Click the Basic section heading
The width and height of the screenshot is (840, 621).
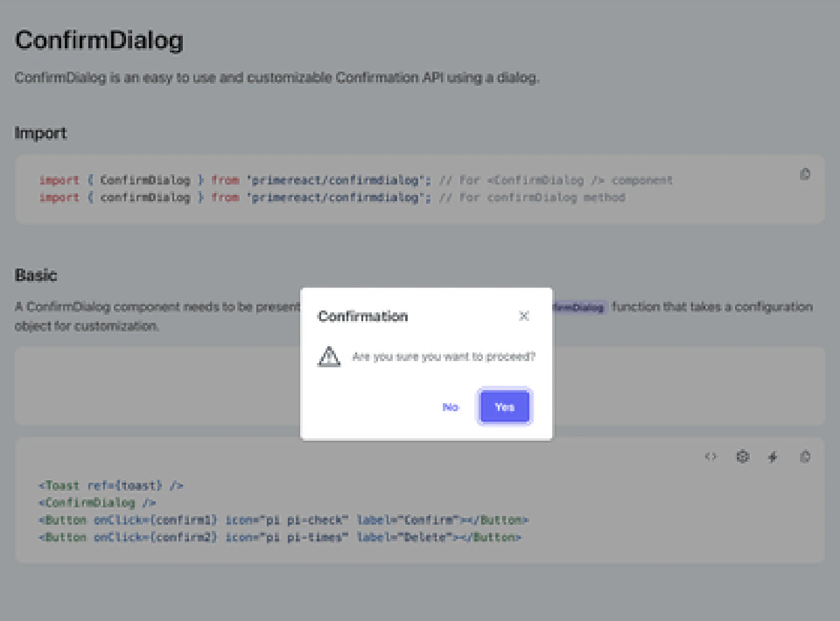coord(36,275)
